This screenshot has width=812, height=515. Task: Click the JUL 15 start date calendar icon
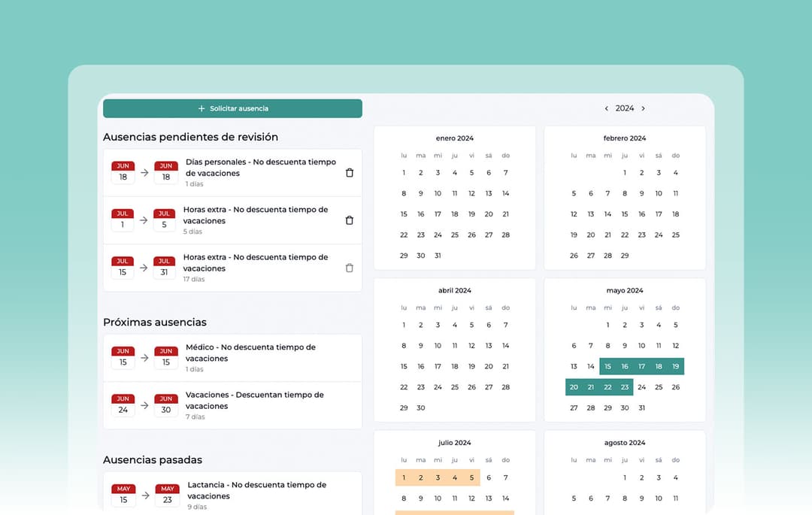point(123,268)
